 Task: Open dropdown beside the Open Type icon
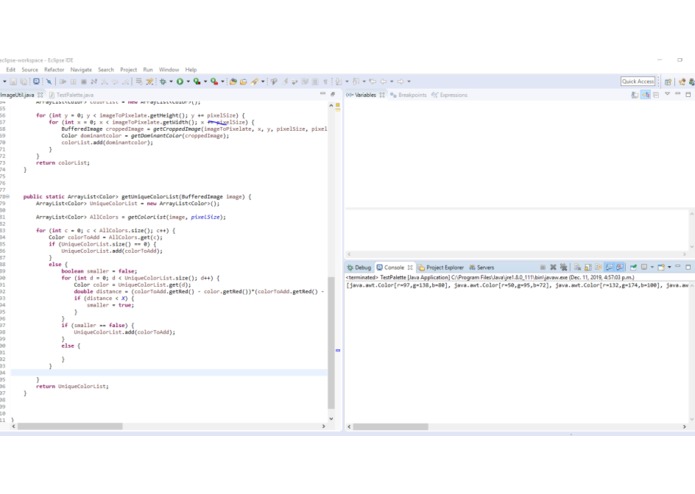262,82
